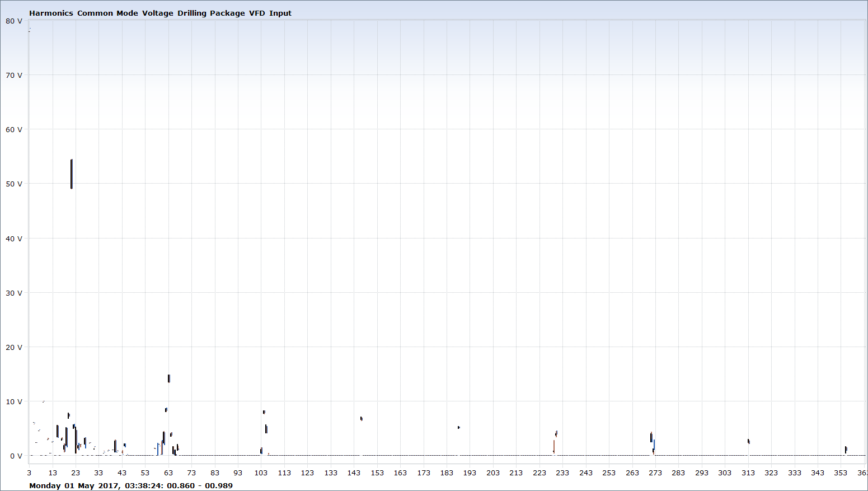This screenshot has height=491, width=868.
Task: Select the data marker near harmonic 188
Action: (x=458, y=427)
